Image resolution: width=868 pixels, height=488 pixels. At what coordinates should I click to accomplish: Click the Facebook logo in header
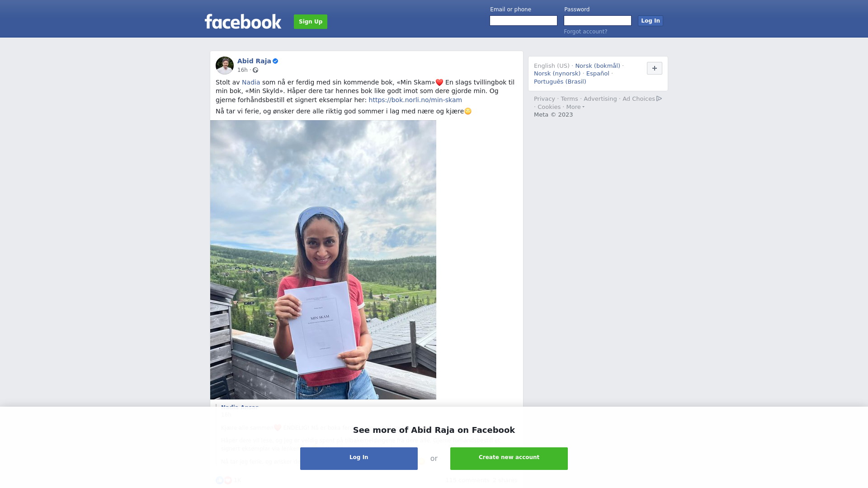(243, 21)
